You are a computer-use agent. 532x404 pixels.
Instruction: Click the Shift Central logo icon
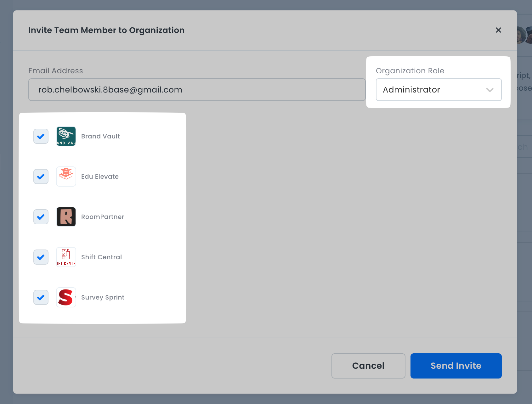[66, 257]
